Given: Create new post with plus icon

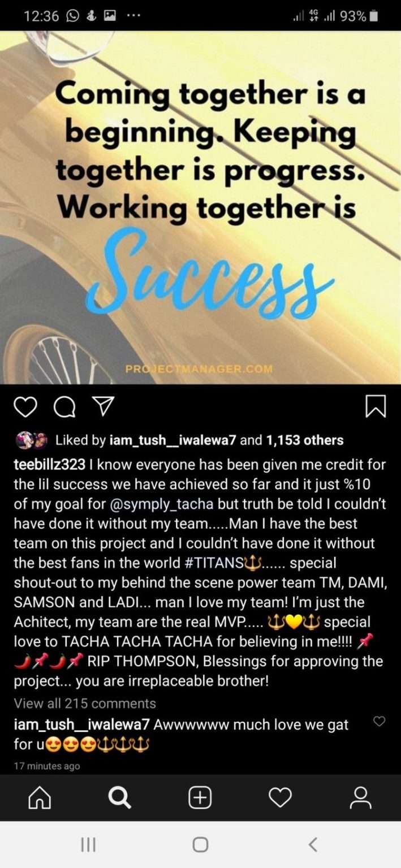Looking at the screenshot, I should tap(200, 797).
